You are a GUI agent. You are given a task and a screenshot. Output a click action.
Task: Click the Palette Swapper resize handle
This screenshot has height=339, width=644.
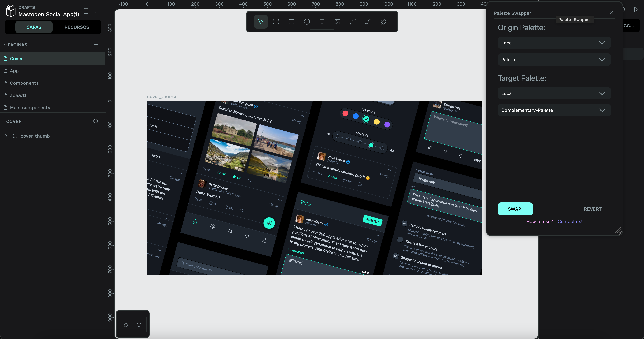point(618,231)
